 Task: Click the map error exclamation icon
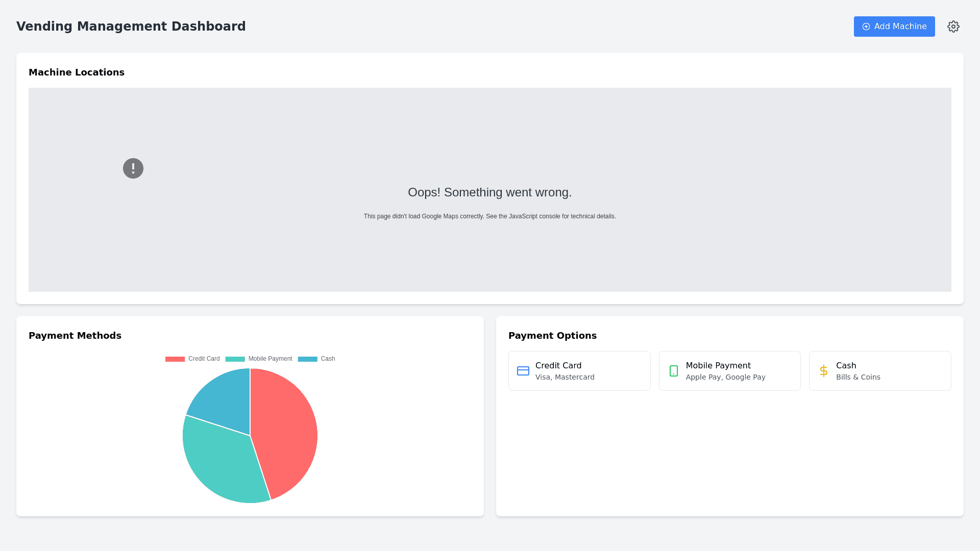(x=133, y=168)
